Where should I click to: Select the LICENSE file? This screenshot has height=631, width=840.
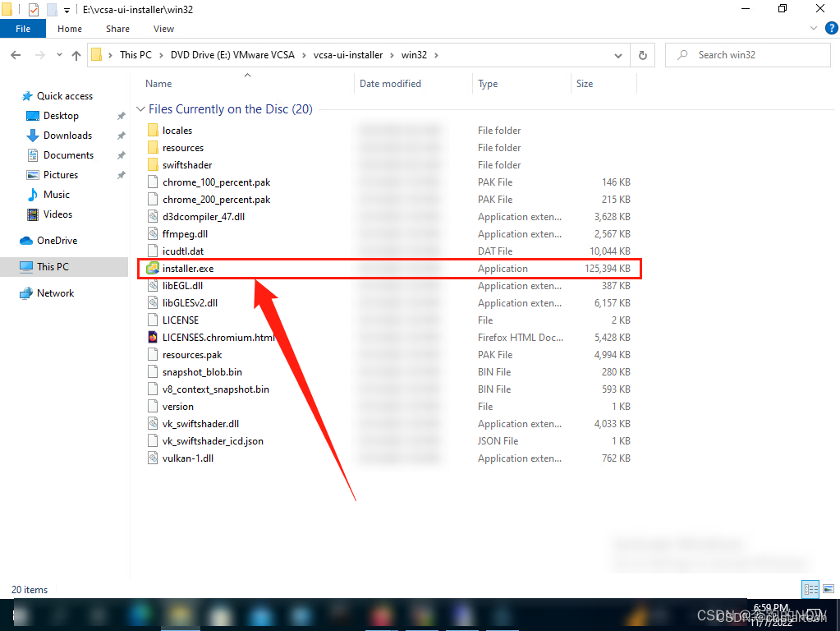click(x=181, y=320)
